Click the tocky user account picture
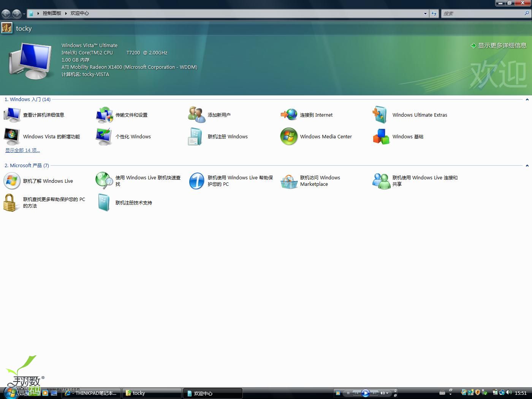Viewport: 532px width, 399px height. click(x=6, y=28)
